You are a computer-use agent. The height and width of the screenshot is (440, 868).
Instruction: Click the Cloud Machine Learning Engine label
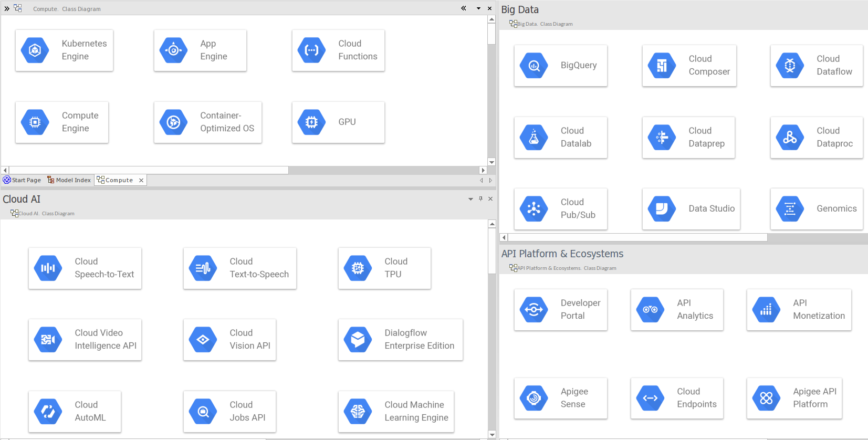coord(416,411)
